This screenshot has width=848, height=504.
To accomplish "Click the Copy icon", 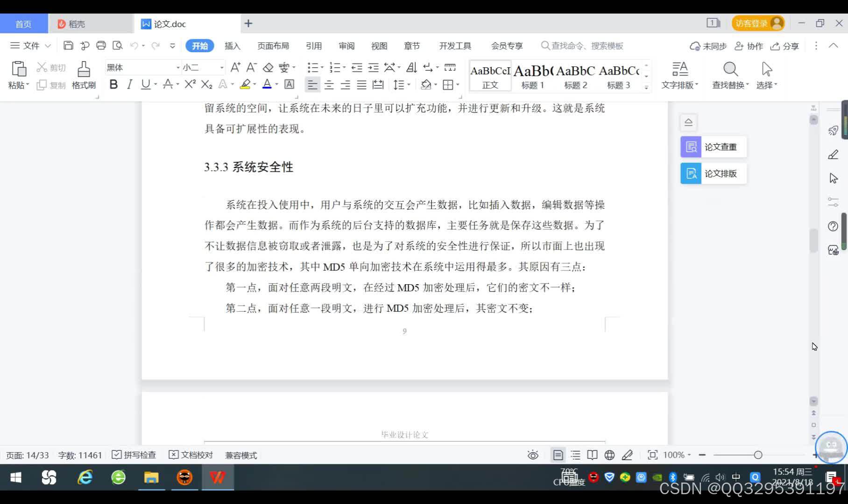I will [42, 85].
